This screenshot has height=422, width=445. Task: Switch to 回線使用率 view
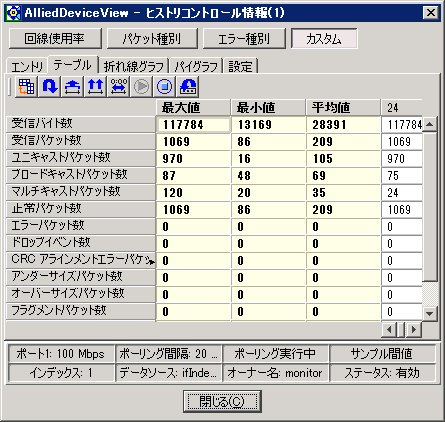(x=55, y=39)
